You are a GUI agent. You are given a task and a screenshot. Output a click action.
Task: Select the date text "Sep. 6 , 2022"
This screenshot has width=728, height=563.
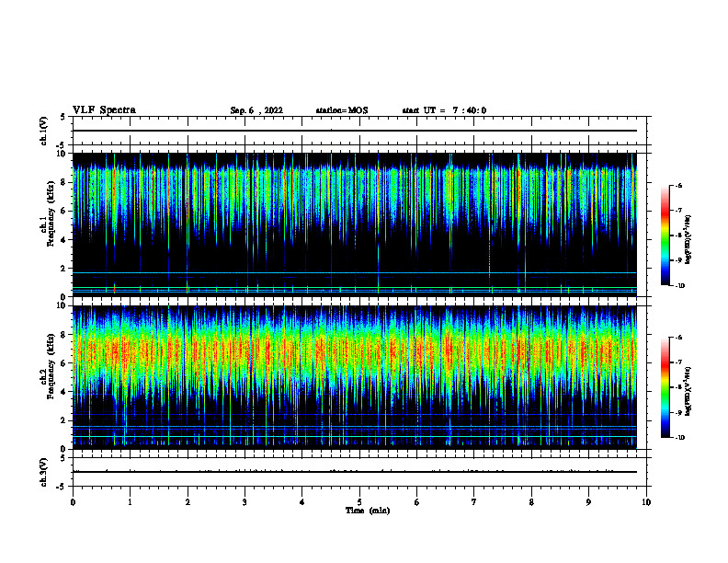click(x=256, y=110)
